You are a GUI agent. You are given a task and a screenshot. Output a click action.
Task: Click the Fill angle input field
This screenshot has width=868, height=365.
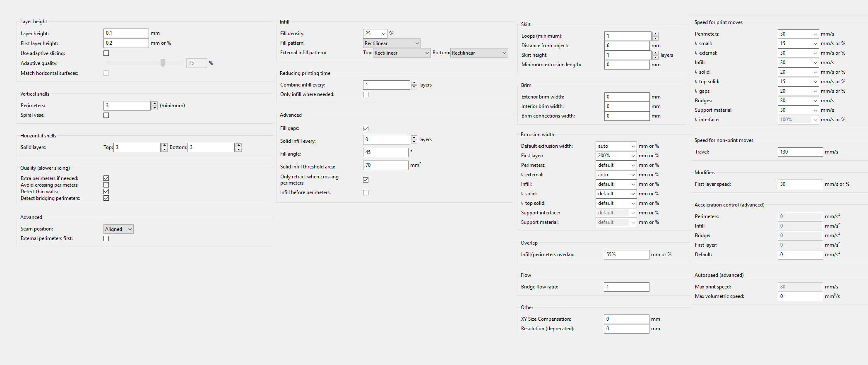tap(386, 152)
